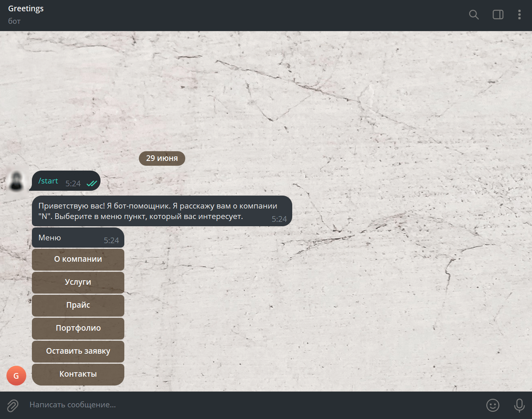This screenshot has height=419, width=532.
Task: Click the "Портфолио" button
Action: coord(78,328)
